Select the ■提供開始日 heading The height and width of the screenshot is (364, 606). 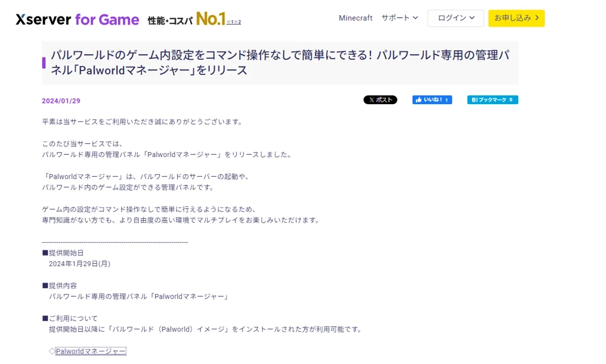pyautogui.click(x=62, y=253)
